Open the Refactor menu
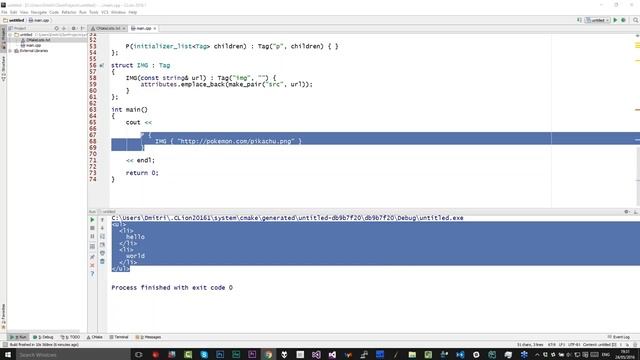The width and height of the screenshot is (640, 360). 69,12
